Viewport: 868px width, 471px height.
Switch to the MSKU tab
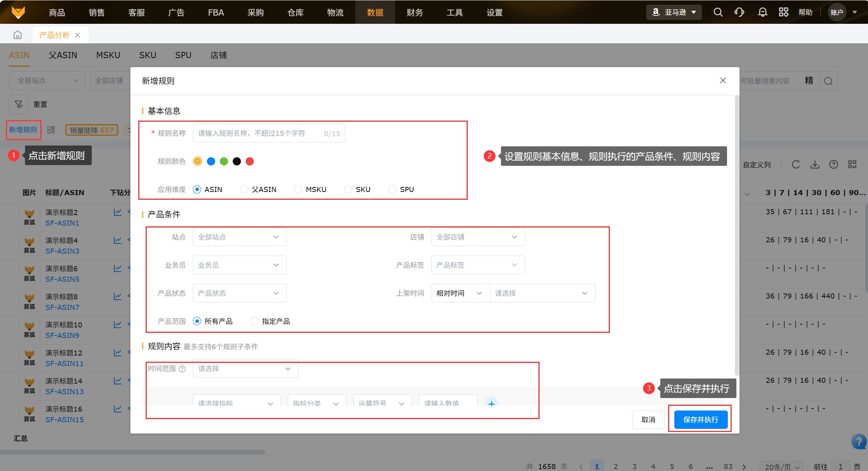(108, 55)
